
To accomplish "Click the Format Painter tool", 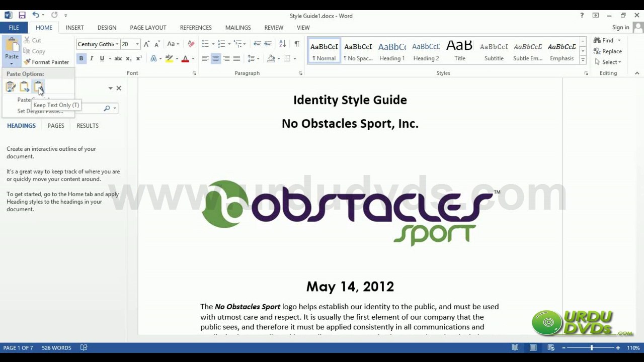I will [46, 62].
